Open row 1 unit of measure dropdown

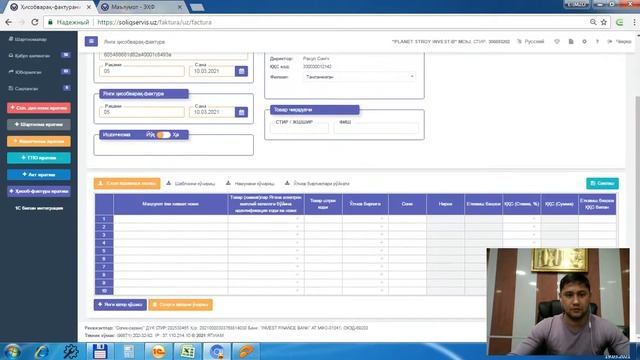pyautogui.click(x=382, y=219)
